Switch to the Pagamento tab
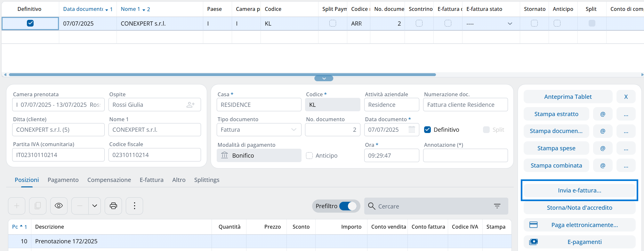 click(x=63, y=180)
